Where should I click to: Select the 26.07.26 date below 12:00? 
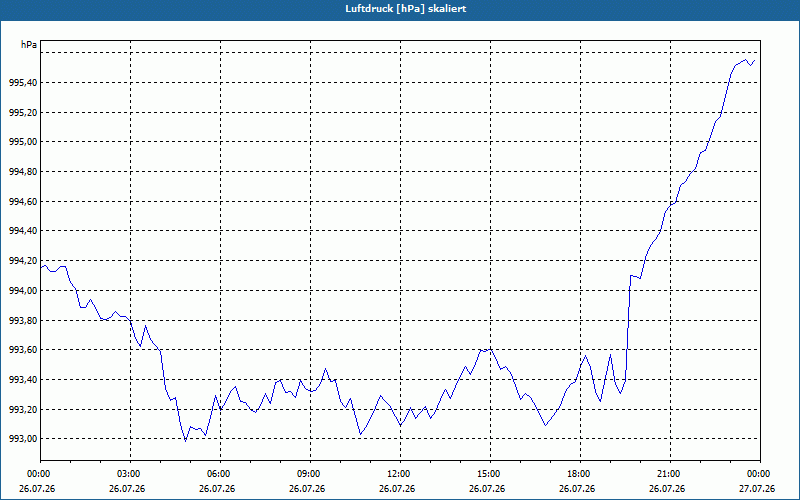(x=397, y=489)
